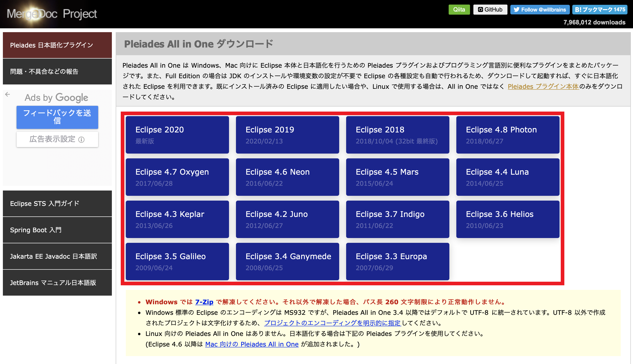Click the Pleiades All in One ダウンロード heading

coord(199,44)
